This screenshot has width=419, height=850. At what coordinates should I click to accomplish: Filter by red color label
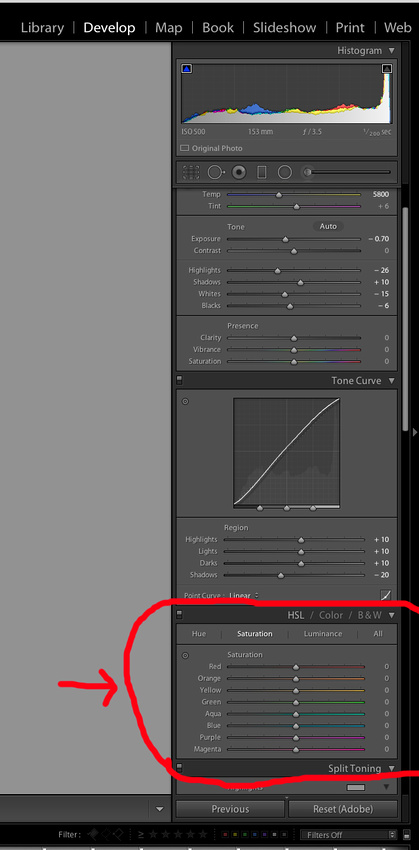click(226, 835)
